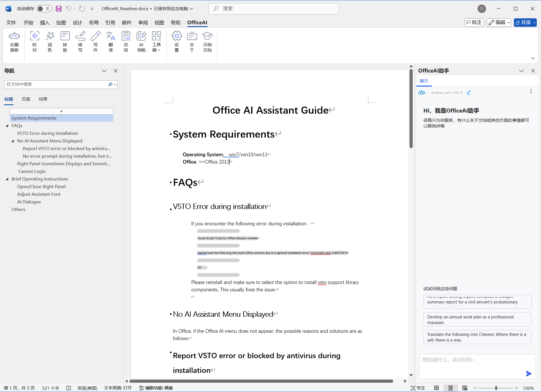
Task: Select the 'Translate the following into Chinese' suggestion
Action: [477, 337]
